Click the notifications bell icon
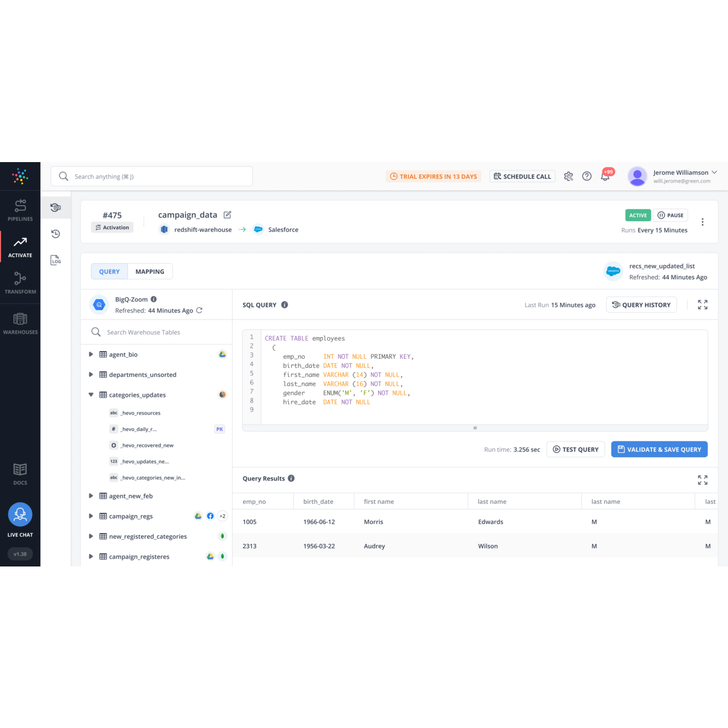The width and height of the screenshot is (728, 728). coord(605,176)
